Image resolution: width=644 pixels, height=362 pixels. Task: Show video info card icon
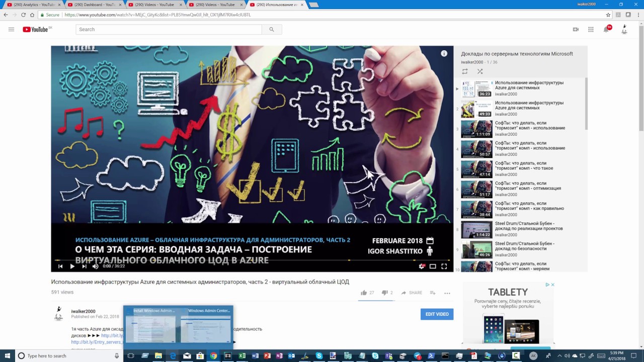pyautogui.click(x=444, y=53)
